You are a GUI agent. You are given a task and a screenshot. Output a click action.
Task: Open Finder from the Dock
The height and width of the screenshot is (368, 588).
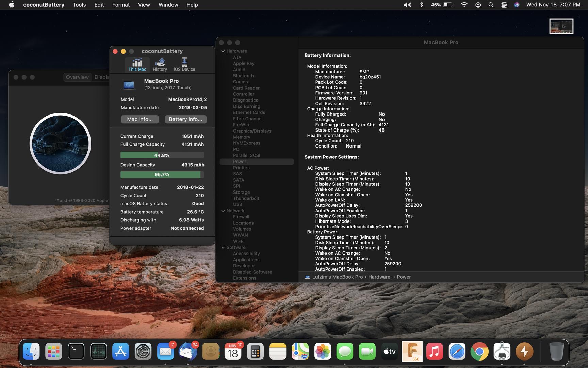[31, 351]
